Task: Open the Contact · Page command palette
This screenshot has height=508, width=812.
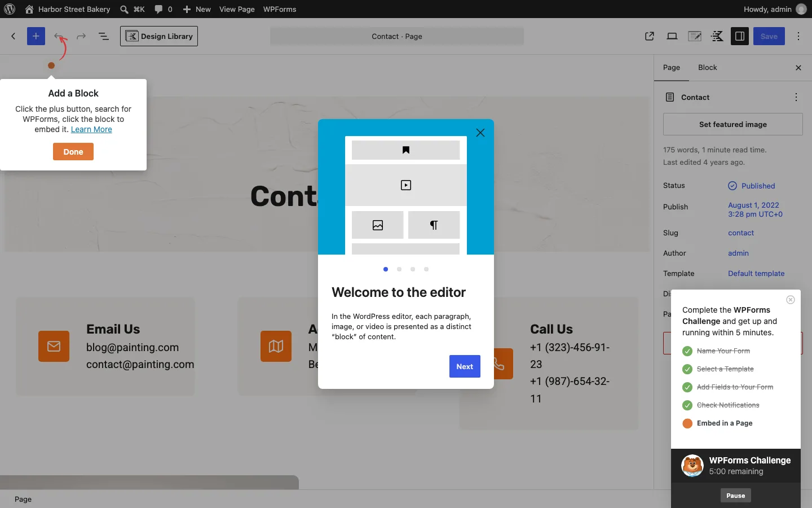Action: coord(397,36)
